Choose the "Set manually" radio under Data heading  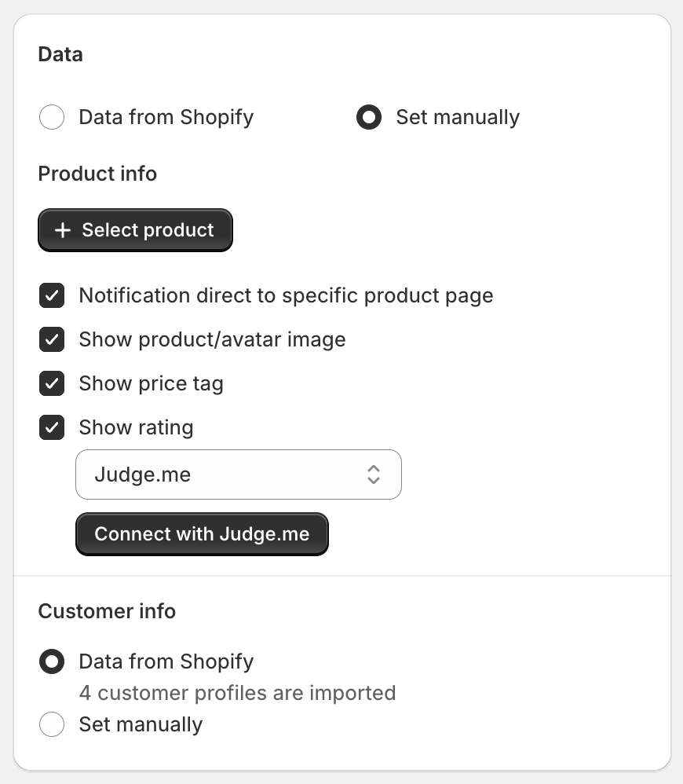point(369,118)
